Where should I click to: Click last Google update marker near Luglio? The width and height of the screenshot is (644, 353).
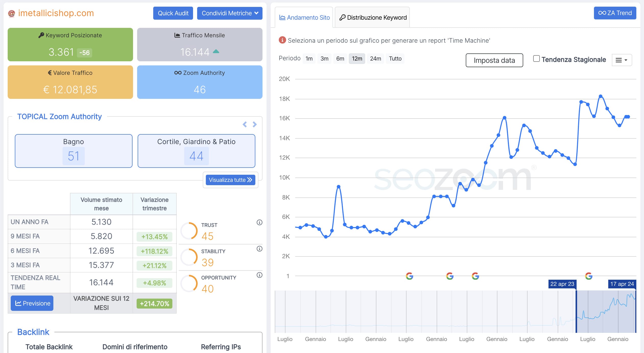(x=589, y=276)
